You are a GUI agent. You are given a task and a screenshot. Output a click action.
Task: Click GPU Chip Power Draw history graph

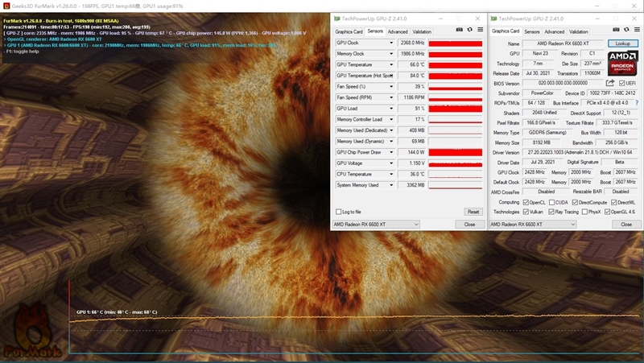(455, 152)
